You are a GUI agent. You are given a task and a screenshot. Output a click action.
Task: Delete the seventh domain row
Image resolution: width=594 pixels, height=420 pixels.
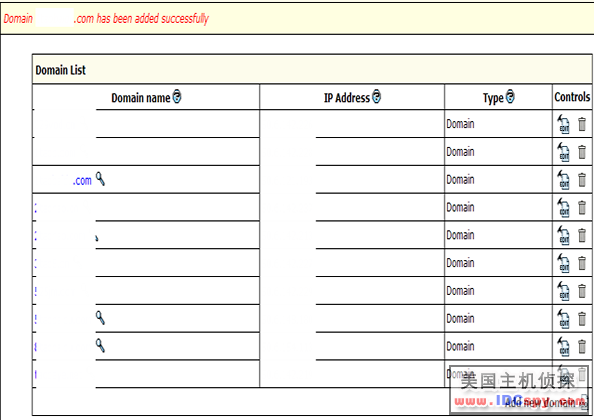(582, 291)
